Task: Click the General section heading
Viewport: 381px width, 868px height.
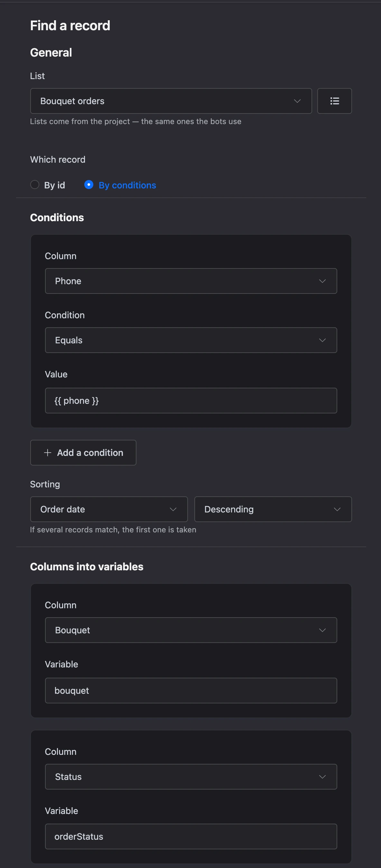Action: pyautogui.click(x=51, y=53)
